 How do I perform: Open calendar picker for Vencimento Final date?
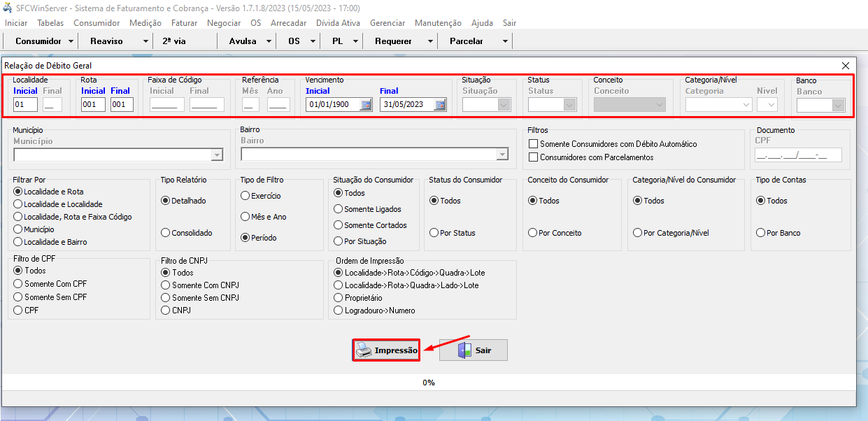[439, 105]
